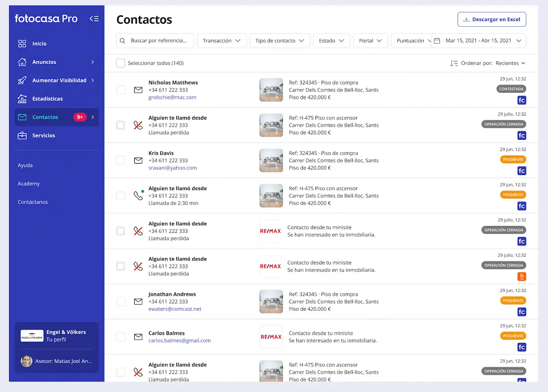Select the checkbox next to Carlos Balmes
The image size is (548, 392).
(x=121, y=337)
